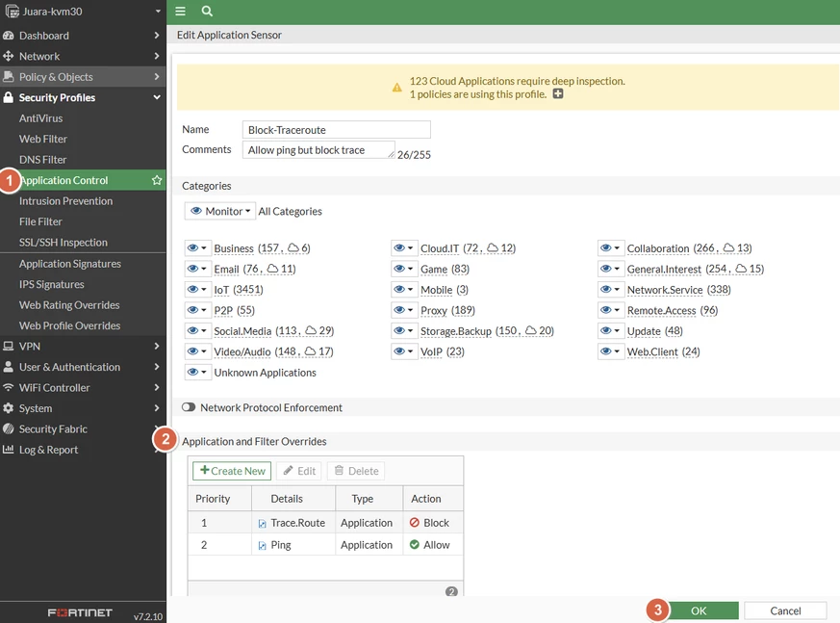Open the Update category link
The width and height of the screenshot is (840, 623).
pyautogui.click(x=644, y=331)
